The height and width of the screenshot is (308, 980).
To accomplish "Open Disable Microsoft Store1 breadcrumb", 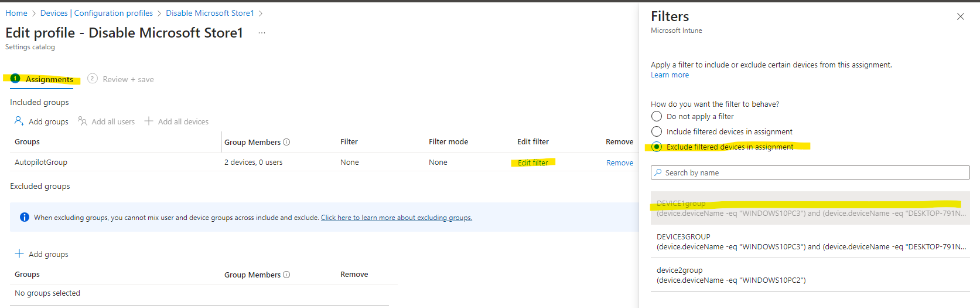I will 210,13.
